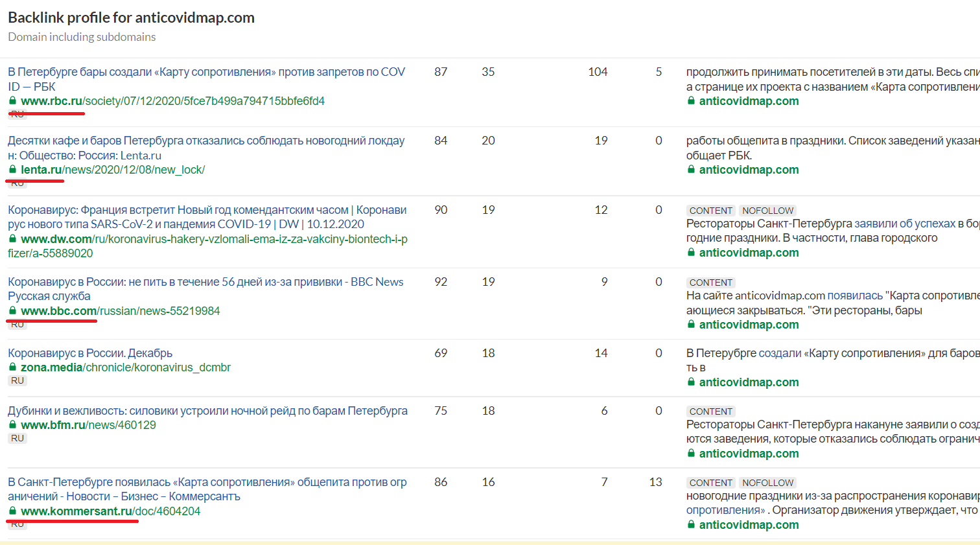Click the «создали» anchor link in zona.media row
This screenshot has height=545, width=980.
[x=780, y=353]
